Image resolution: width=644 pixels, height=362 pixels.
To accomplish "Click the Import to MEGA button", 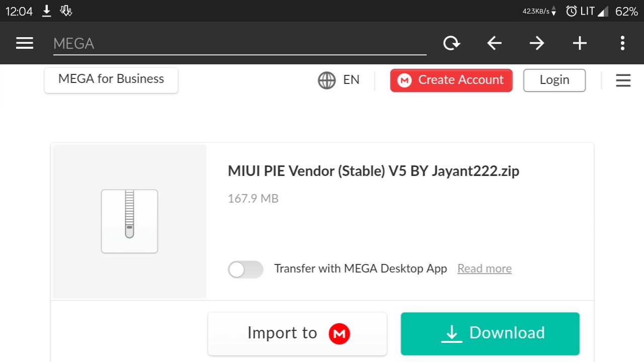I will 297,333.
